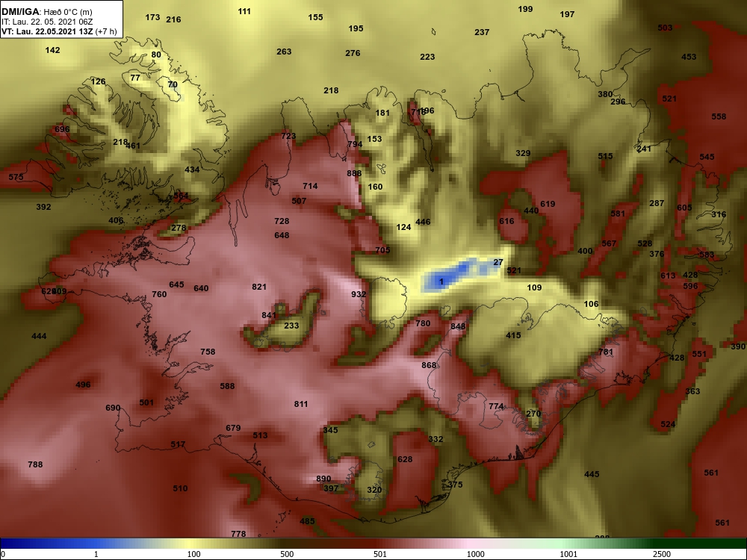The image size is (747, 560).
Task: Click the map value '106'
Action: (591, 304)
